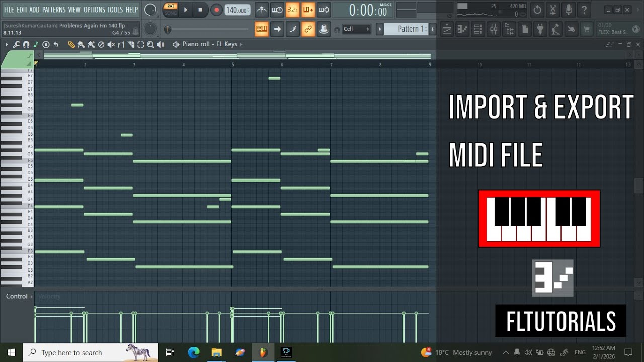The width and height of the screenshot is (644, 362).
Task: Expand pattern options arrow left of Pattern 1
Action: pos(380,29)
